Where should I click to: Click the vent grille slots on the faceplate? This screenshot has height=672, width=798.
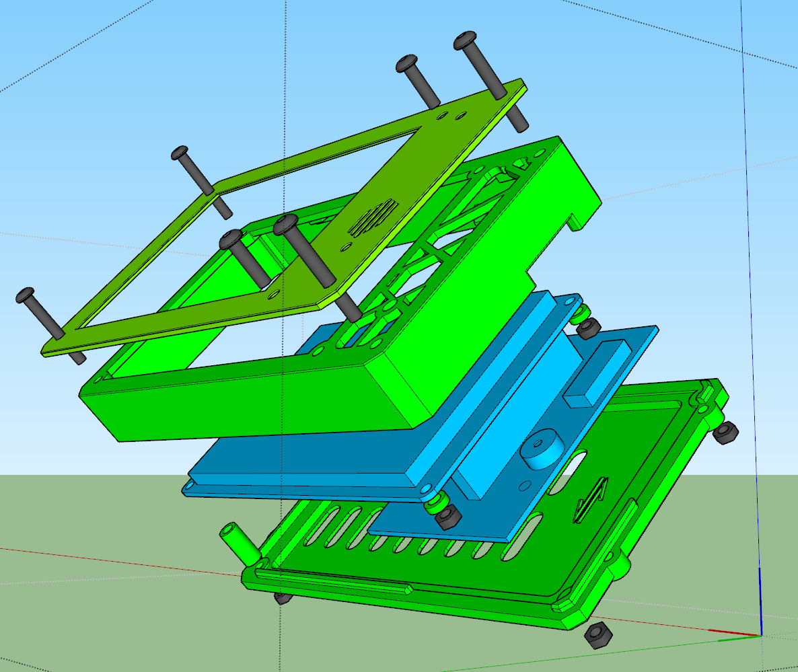[373, 218]
